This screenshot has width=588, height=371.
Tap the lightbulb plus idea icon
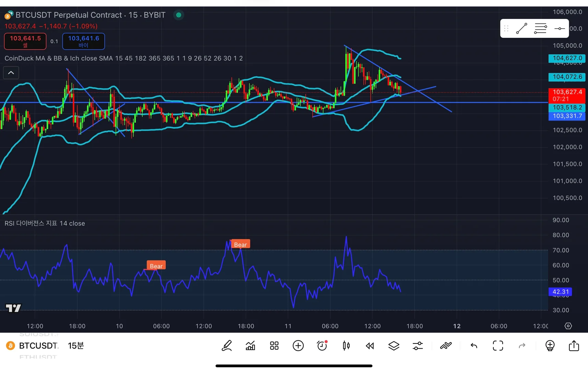pos(550,346)
